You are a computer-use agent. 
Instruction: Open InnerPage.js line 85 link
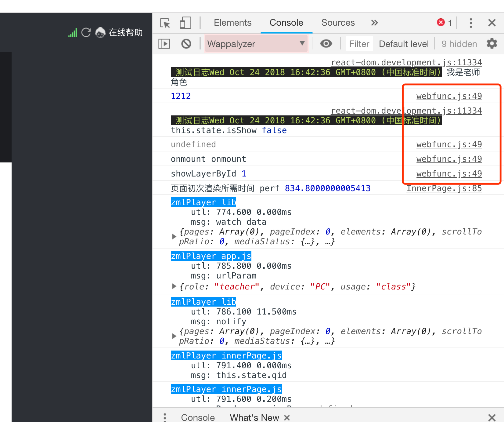click(x=444, y=188)
